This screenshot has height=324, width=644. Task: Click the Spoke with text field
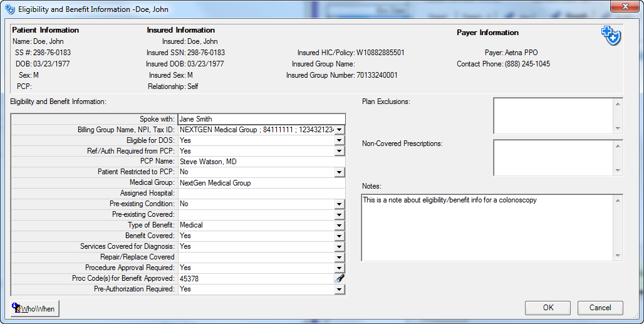point(261,119)
